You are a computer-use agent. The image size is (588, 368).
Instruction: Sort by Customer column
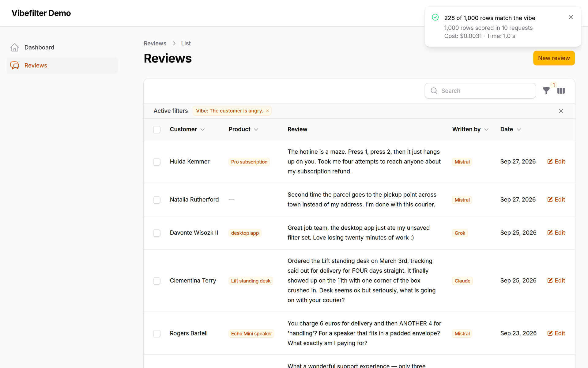click(x=187, y=129)
